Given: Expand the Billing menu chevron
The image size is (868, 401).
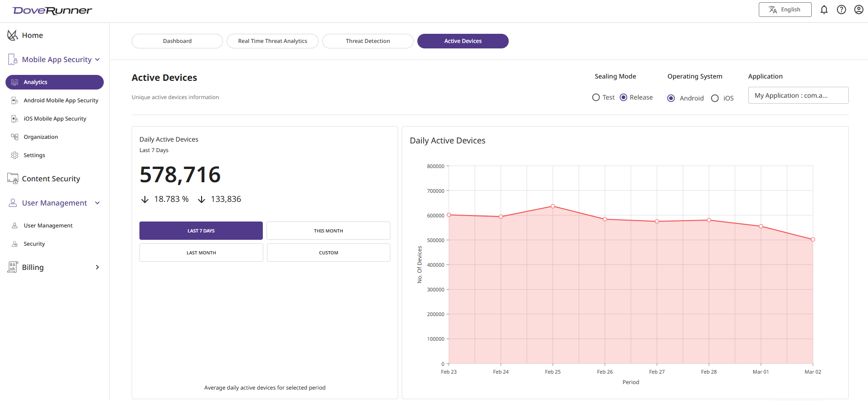Looking at the screenshot, I should [x=97, y=267].
